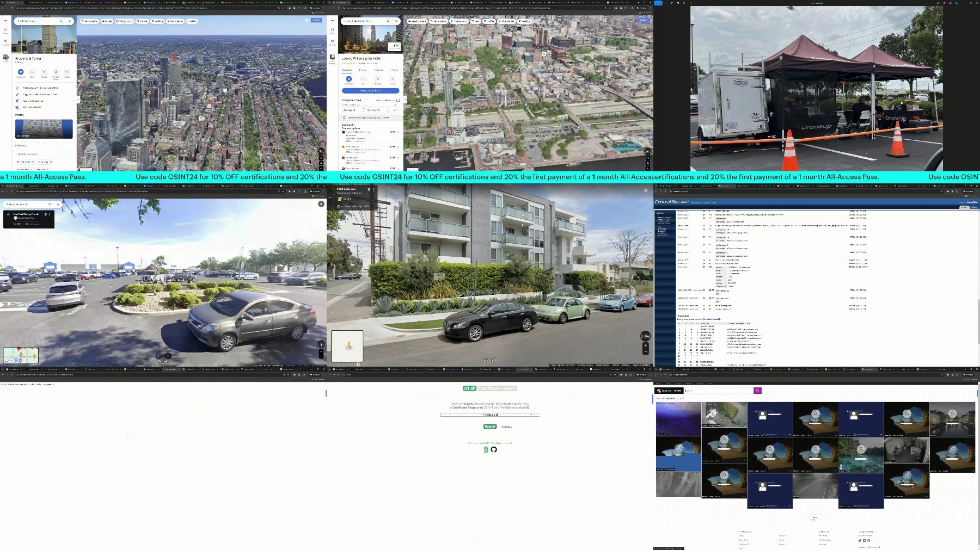The width and height of the screenshot is (980, 550).
Task: Click the magenta Shodan search button
Action: (x=757, y=391)
